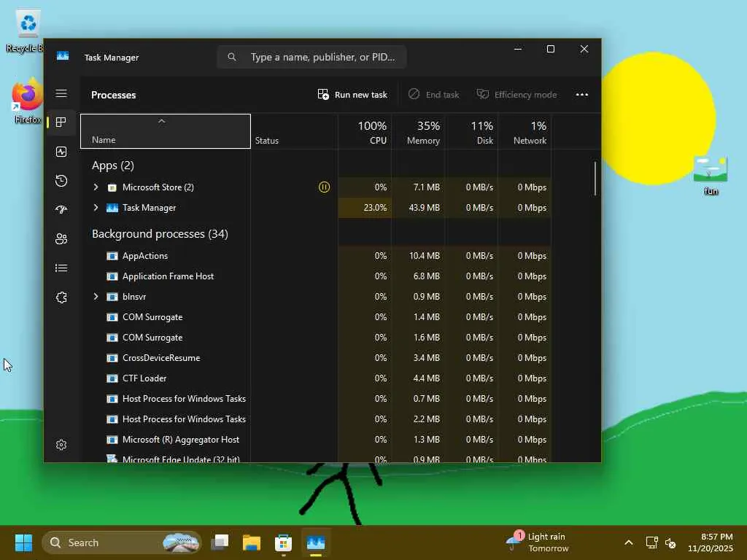Open the Light rain weather widget
Viewport: 747px width, 560px height.
pyautogui.click(x=538, y=542)
